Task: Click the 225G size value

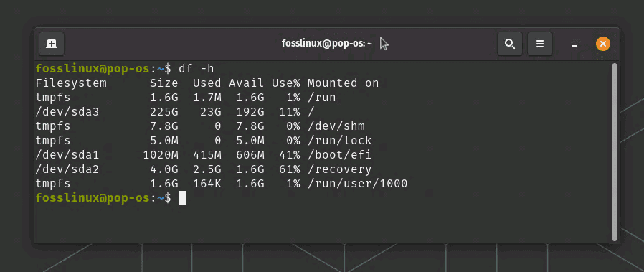Action: (x=164, y=112)
